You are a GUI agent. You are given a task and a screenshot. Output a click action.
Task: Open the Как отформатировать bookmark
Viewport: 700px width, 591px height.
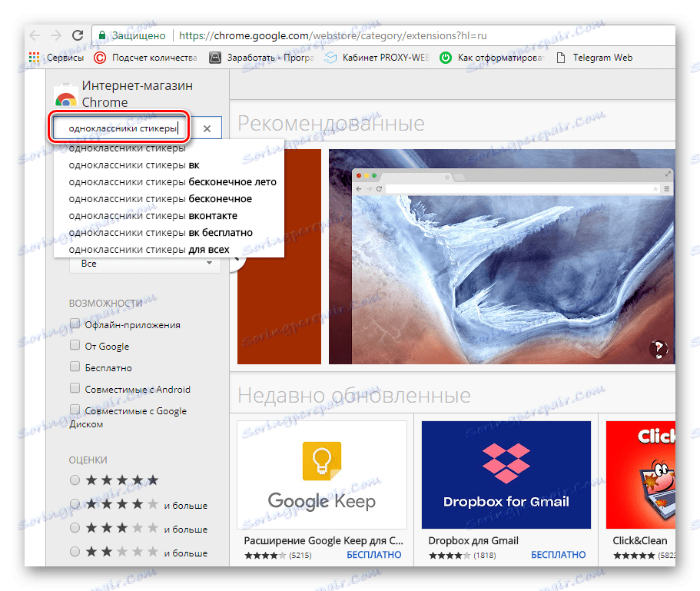click(x=492, y=58)
